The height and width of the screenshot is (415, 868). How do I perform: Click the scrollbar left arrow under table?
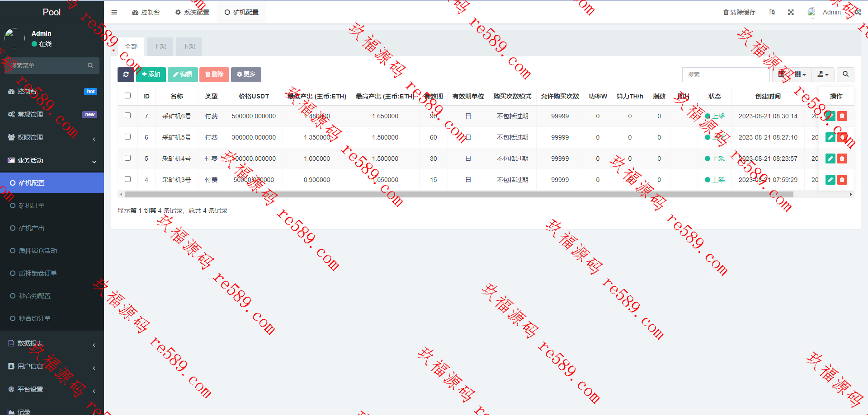point(121,195)
